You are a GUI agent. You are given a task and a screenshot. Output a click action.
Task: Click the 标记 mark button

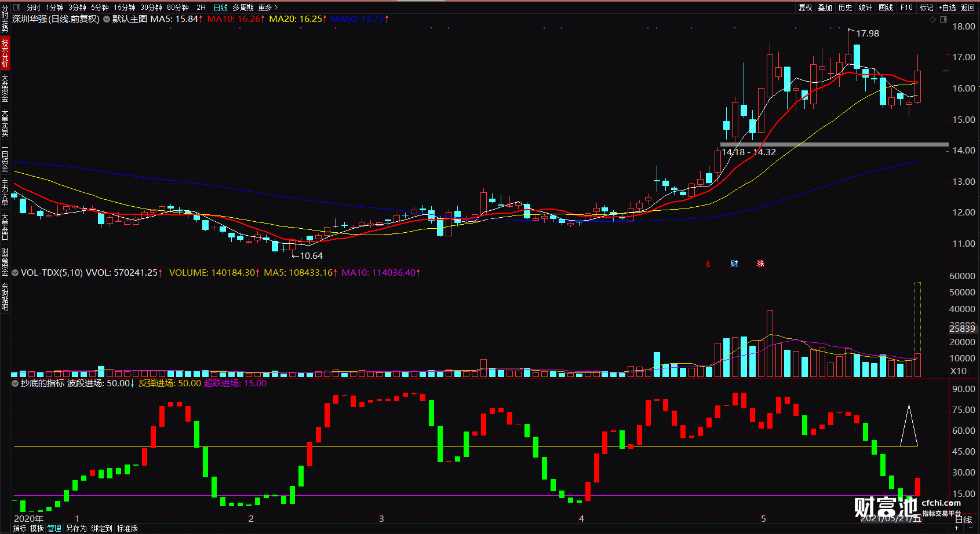(x=926, y=8)
